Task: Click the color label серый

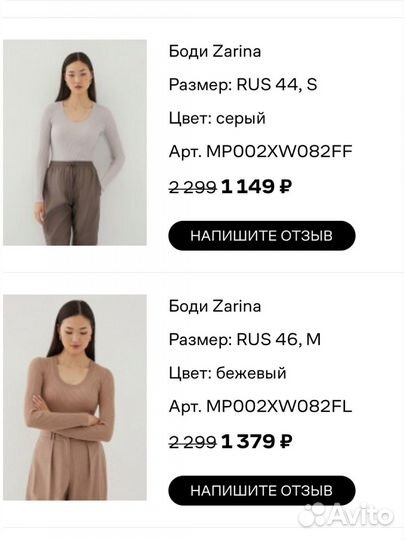Action: pos(241,118)
